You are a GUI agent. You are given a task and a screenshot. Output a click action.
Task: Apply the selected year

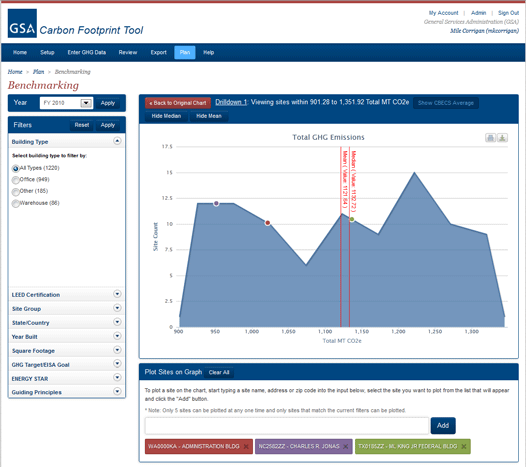tap(108, 103)
